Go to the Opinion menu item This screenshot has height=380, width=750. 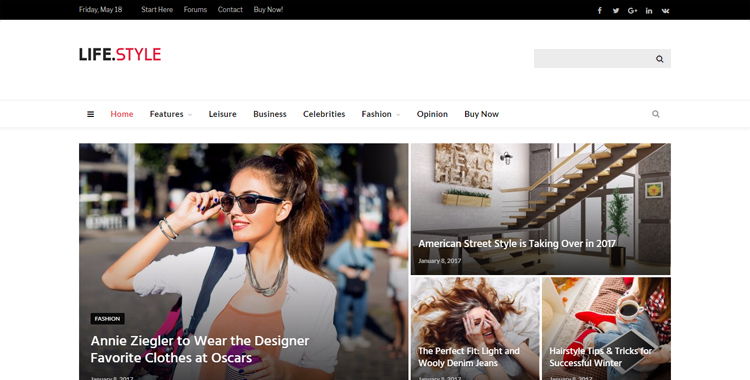[x=432, y=114]
